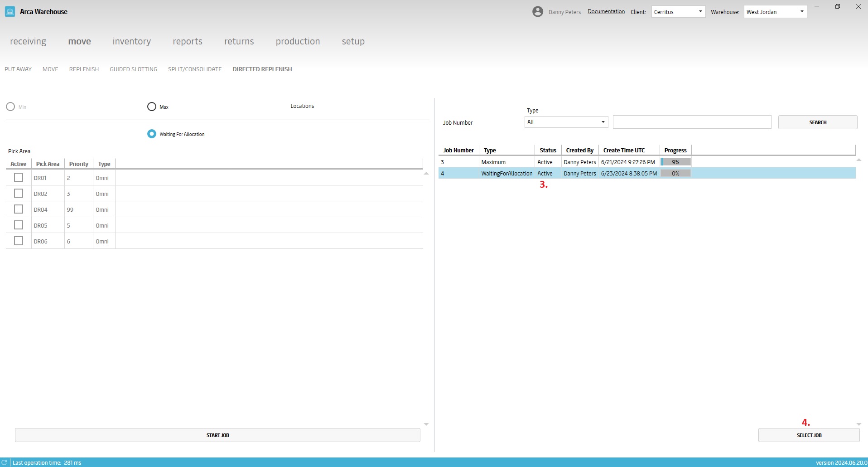Check the Active box for DR04
Image resolution: width=868 pixels, height=467 pixels.
click(19, 209)
